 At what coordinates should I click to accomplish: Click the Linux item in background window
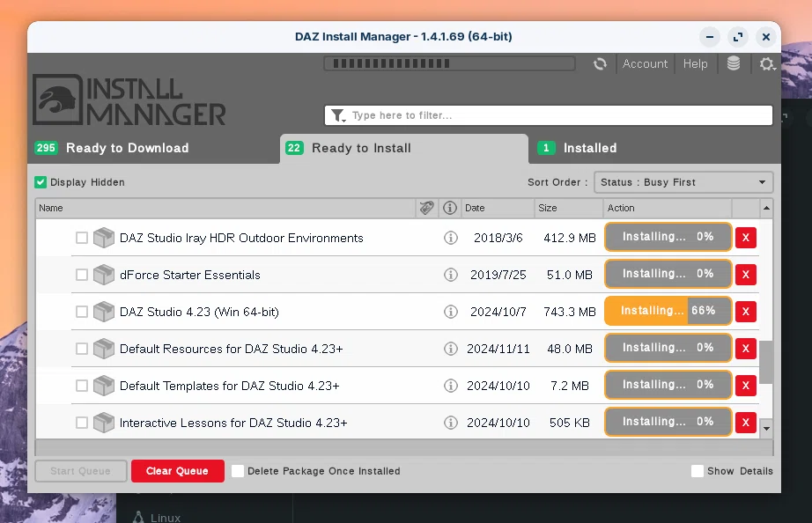pos(157,518)
